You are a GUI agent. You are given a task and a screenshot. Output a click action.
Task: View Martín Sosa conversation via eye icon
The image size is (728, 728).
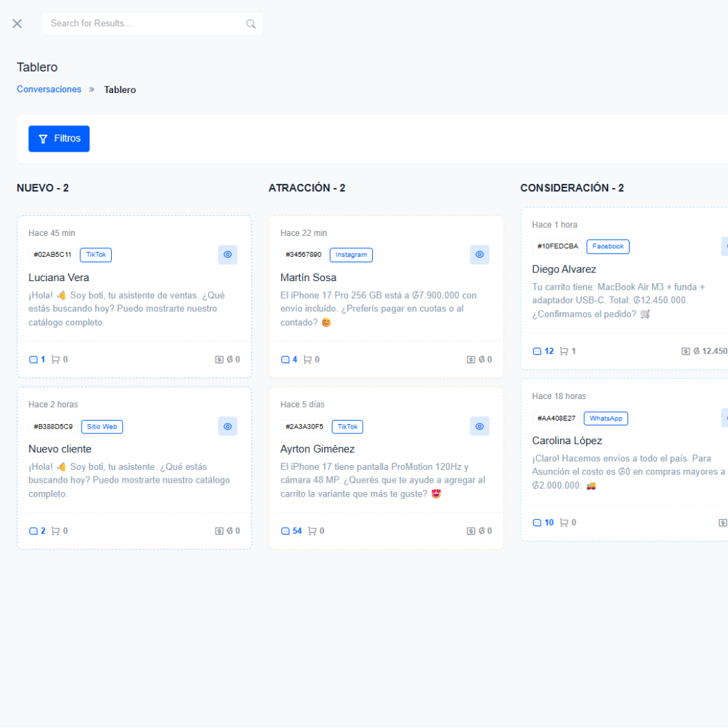coord(480,254)
